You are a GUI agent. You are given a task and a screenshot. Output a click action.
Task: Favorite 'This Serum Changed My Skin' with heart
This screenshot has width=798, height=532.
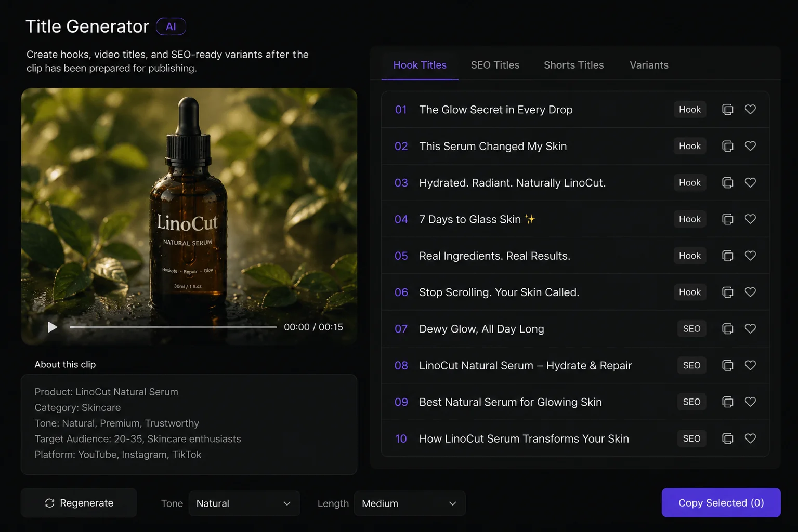click(x=750, y=146)
